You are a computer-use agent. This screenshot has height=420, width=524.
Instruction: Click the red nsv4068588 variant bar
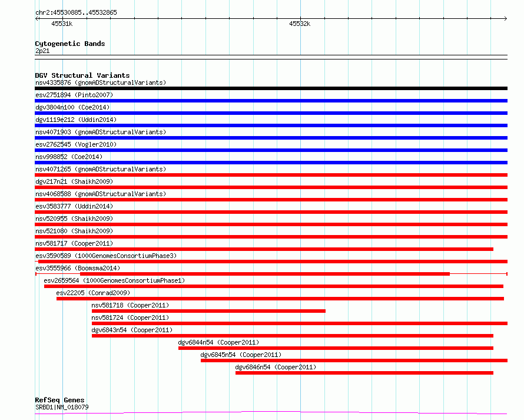(271, 200)
